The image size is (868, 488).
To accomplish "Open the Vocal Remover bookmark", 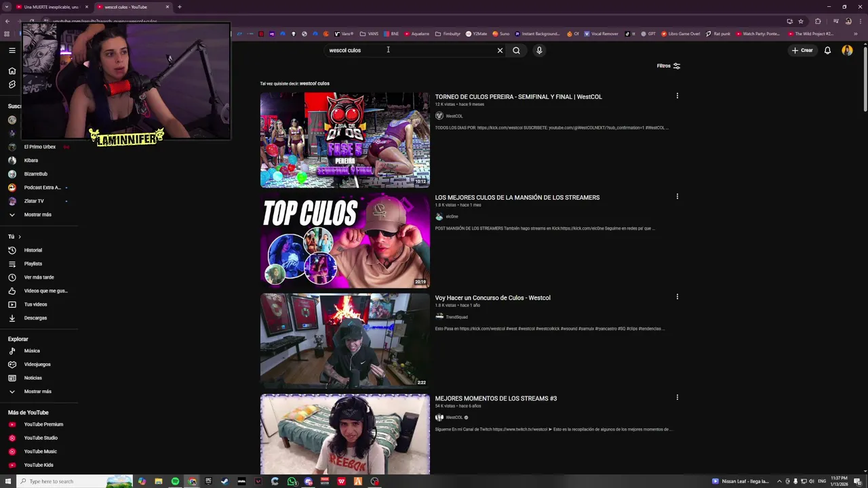I will [x=601, y=33].
